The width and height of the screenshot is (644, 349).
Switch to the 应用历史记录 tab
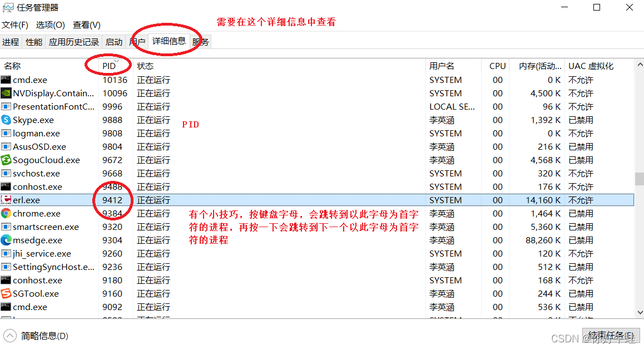click(x=74, y=42)
